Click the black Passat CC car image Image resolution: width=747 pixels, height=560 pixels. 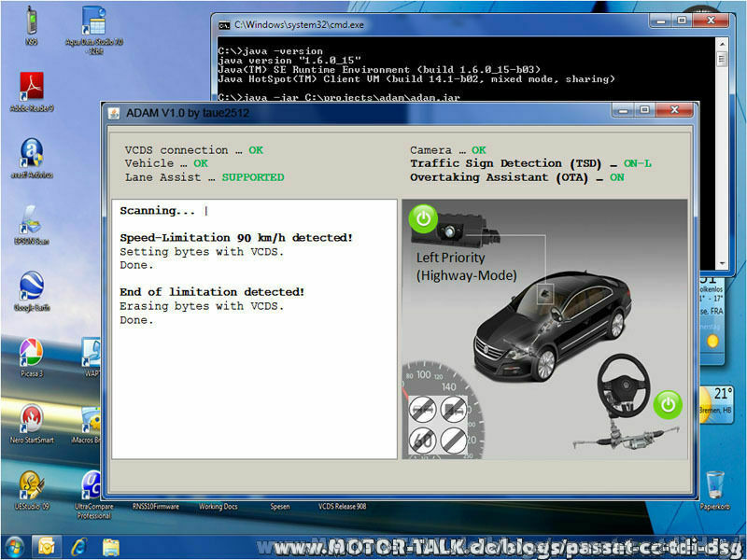tap(553, 326)
